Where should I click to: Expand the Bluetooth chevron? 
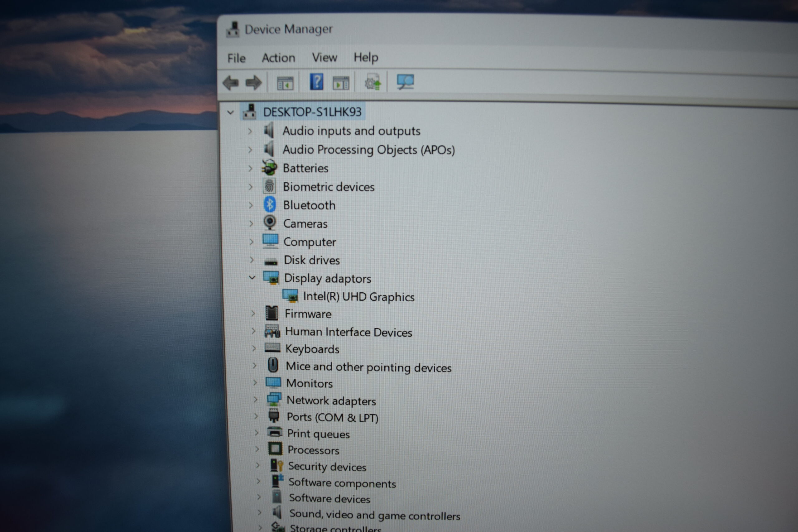click(x=251, y=205)
